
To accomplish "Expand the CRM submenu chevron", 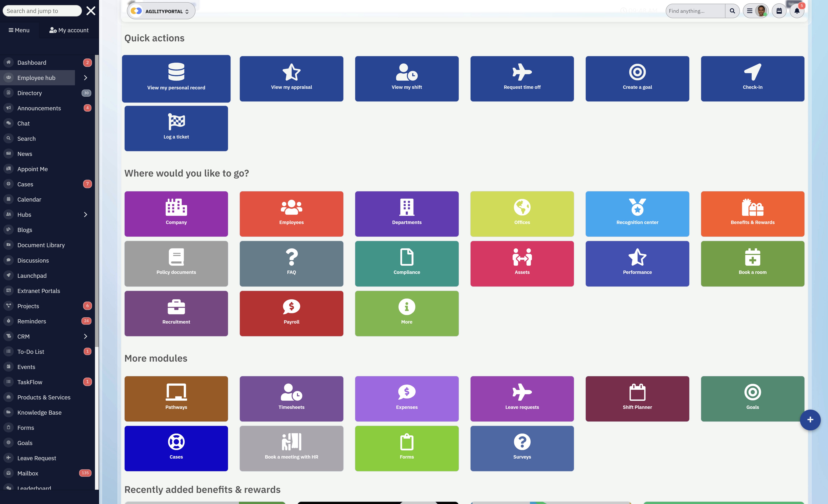I will click(85, 336).
